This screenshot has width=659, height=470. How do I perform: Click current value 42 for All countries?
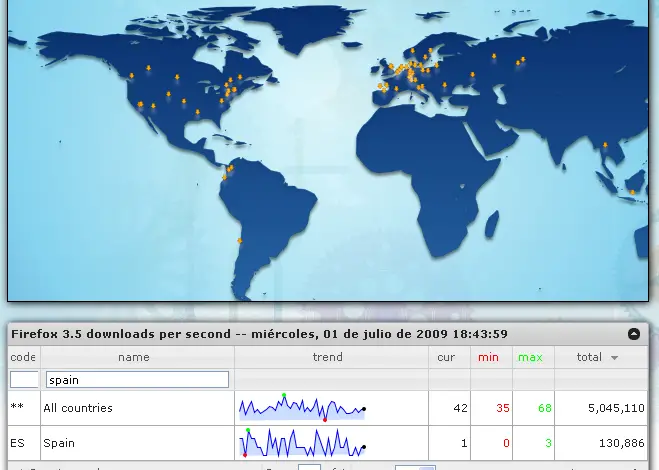(461, 408)
